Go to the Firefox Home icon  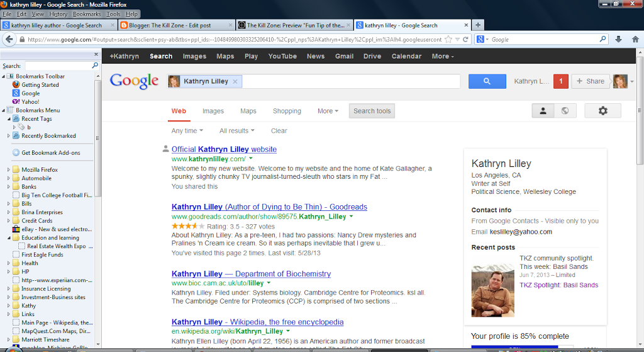pyautogui.click(x=635, y=40)
